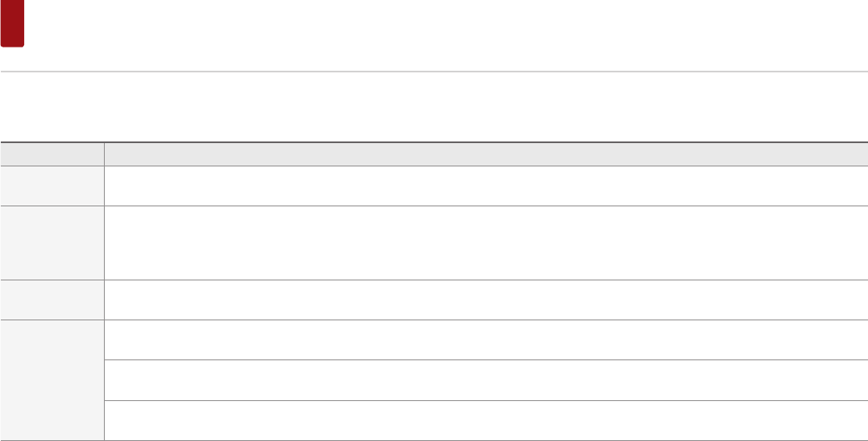Click the middle sub-row of the last content group
The height and width of the screenshot is (441, 868).
click(x=481, y=380)
